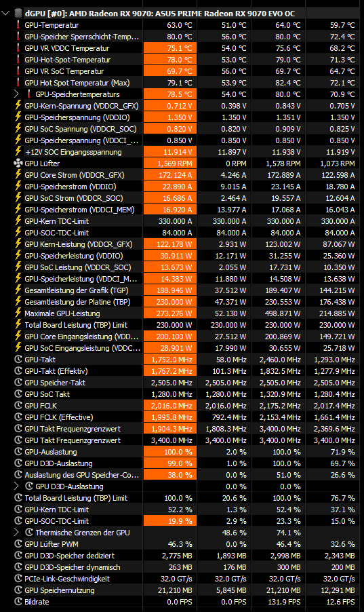Collapse the dGPU [#0] AMD Radeon RX 9070 group
Viewport: 364px width, 612px height.
[x=5, y=14]
